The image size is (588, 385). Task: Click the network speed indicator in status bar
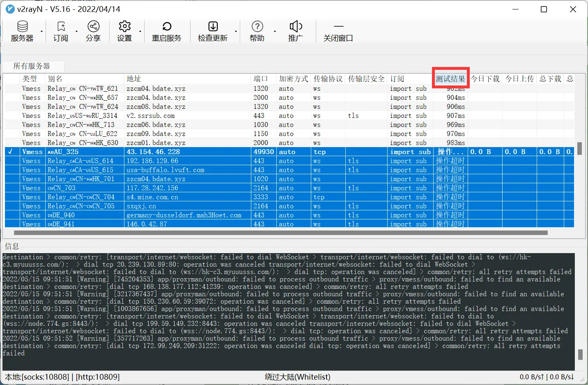coord(547,377)
